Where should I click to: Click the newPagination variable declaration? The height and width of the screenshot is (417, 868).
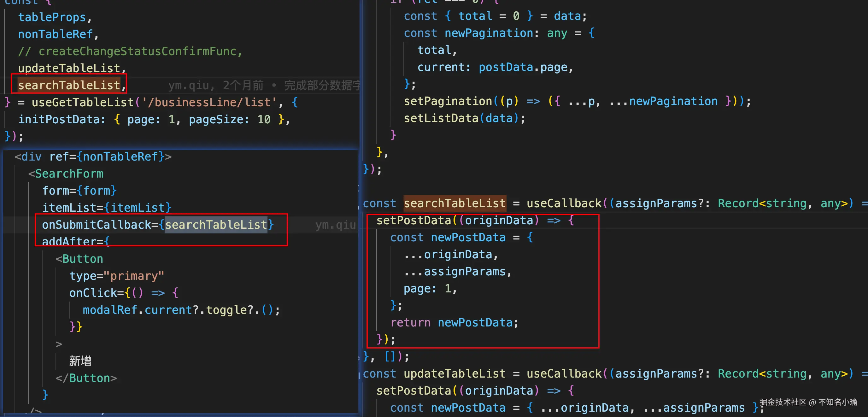coord(488,33)
